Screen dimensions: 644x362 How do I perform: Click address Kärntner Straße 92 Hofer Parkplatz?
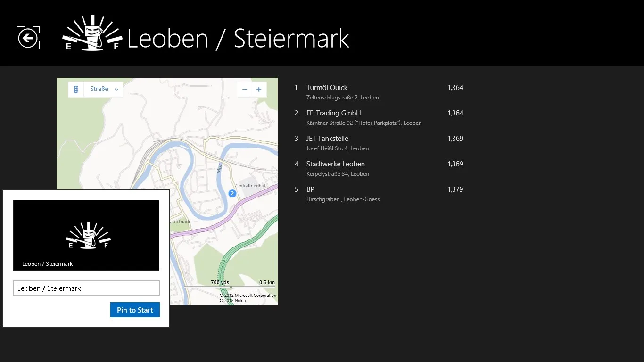point(364,123)
